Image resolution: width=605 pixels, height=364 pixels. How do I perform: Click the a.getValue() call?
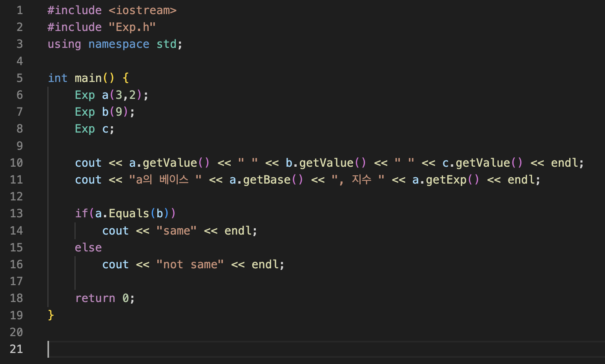(x=169, y=163)
